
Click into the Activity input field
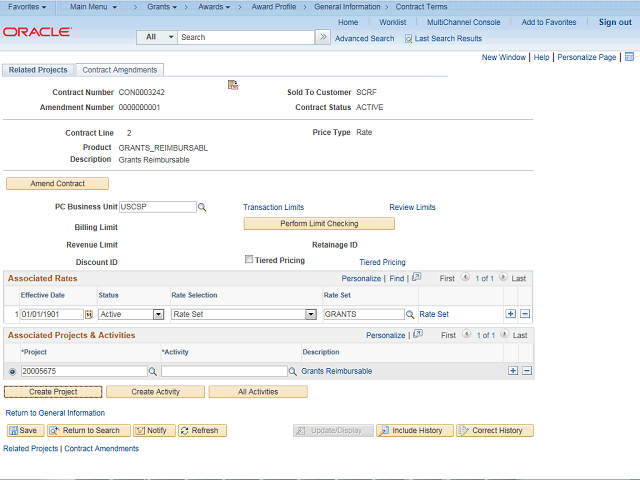click(x=223, y=371)
